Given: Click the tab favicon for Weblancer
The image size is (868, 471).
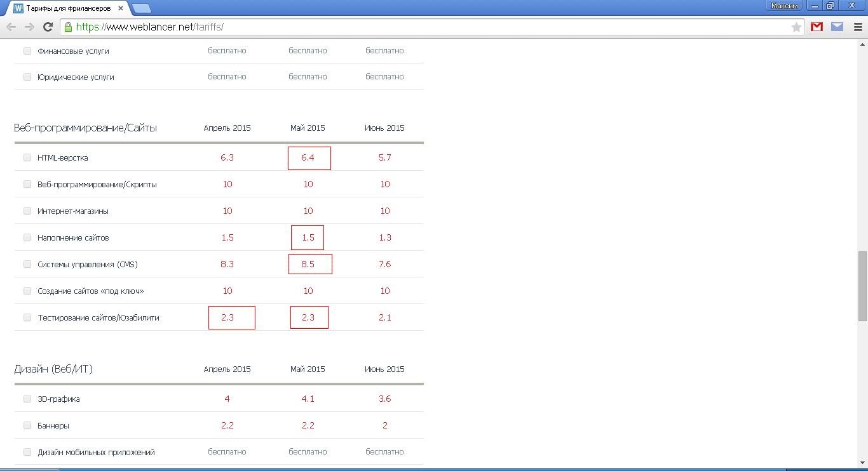Looking at the screenshot, I should point(18,8).
